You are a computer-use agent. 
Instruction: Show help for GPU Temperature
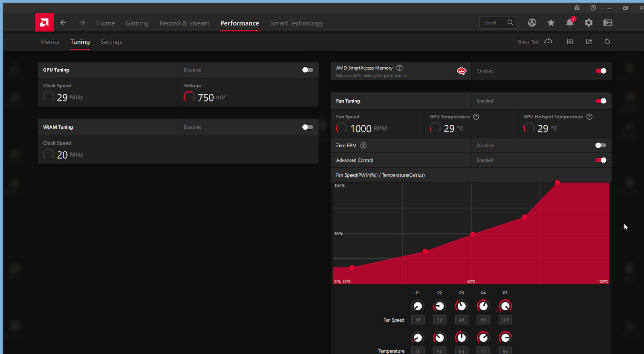[x=476, y=117]
